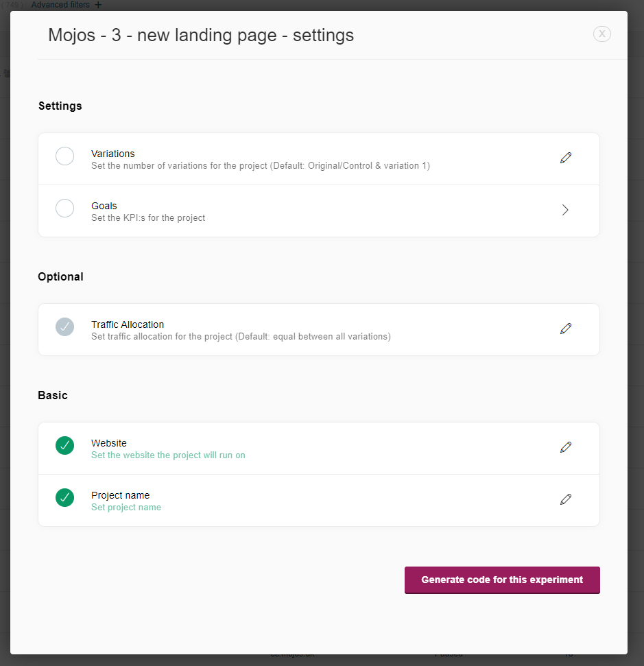Open Advanced filters behind the dialog
This screenshot has width=644, height=666.
click(60, 5)
